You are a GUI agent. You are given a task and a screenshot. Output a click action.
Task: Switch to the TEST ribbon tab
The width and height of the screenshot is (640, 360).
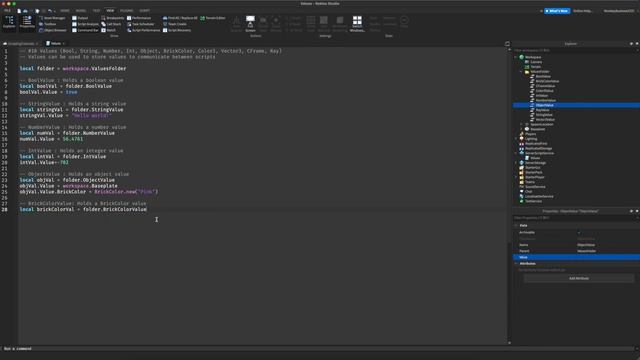coord(96,11)
